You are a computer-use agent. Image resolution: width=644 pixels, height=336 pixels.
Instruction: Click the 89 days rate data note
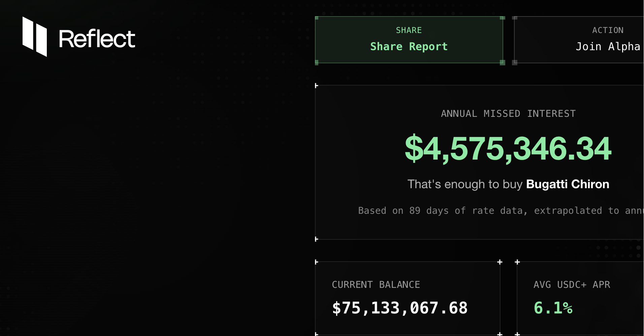point(501,211)
